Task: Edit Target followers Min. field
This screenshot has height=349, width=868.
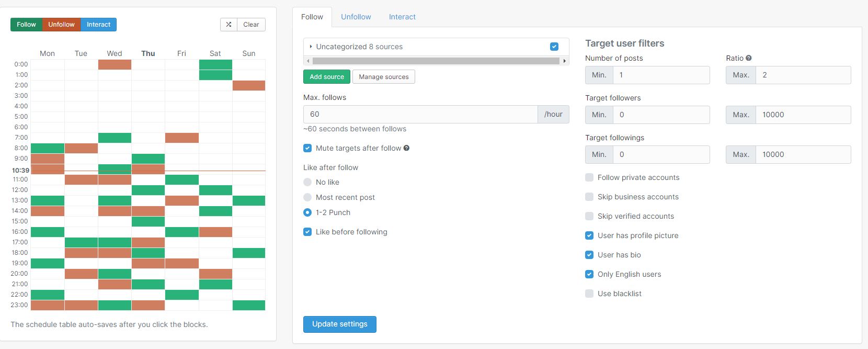Action: pos(661,115)
